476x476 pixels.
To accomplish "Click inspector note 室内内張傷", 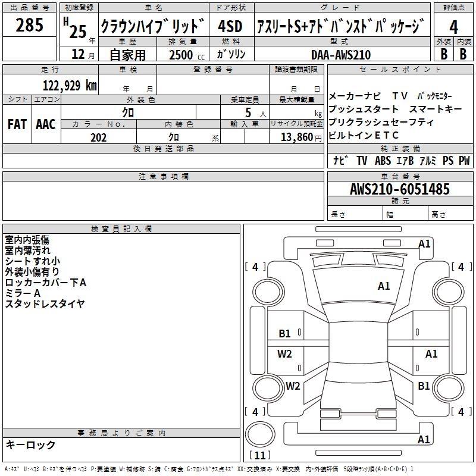I will point(27,240).
